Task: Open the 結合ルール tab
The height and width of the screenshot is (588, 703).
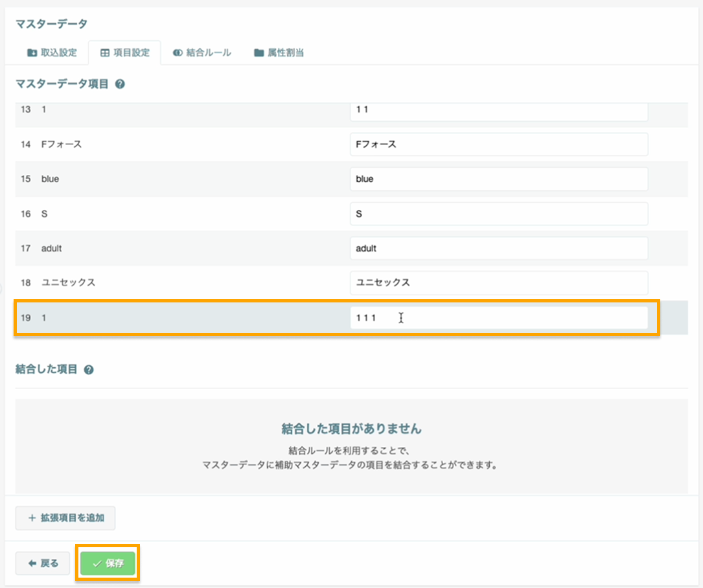Action: coord(202,53)
